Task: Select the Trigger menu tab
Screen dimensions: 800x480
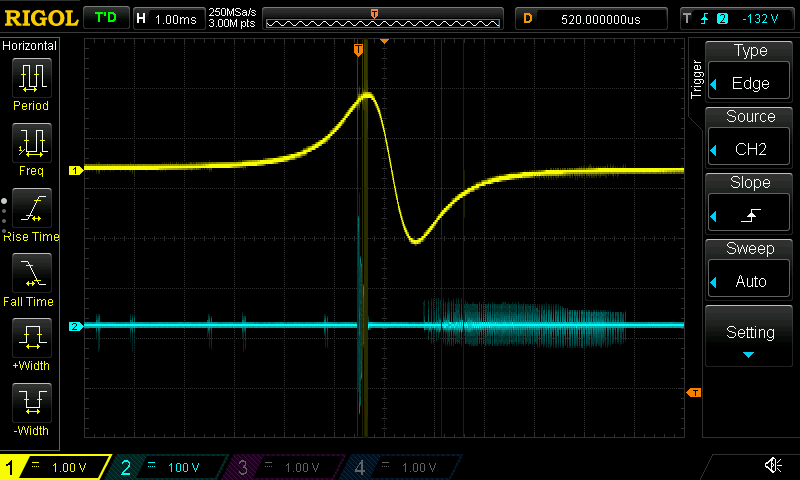Action: coord(696,79)
